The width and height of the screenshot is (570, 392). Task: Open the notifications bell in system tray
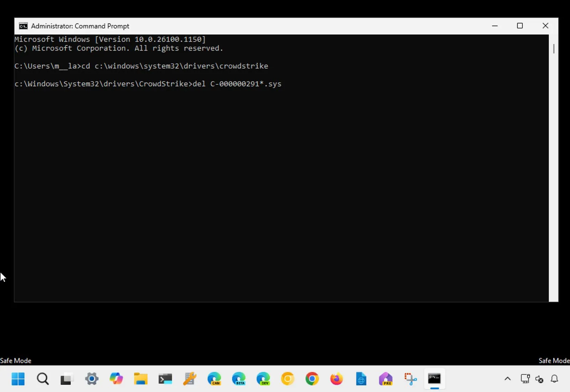pyautogui.click(x=554, y=379)
